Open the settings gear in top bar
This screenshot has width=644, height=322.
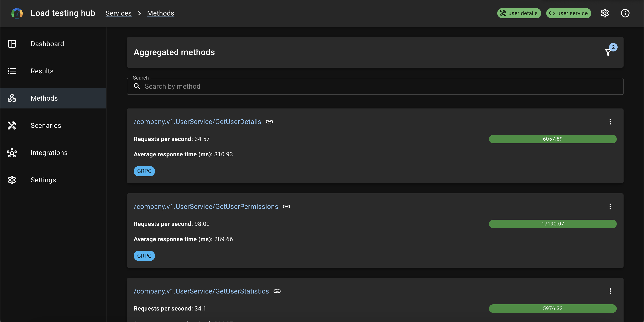point(605,13)
